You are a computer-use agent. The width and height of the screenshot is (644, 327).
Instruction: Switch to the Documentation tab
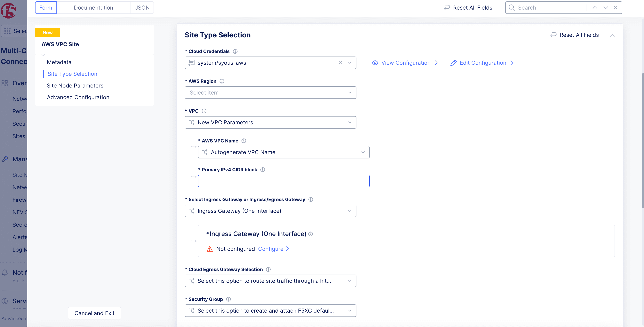(93, 7)
